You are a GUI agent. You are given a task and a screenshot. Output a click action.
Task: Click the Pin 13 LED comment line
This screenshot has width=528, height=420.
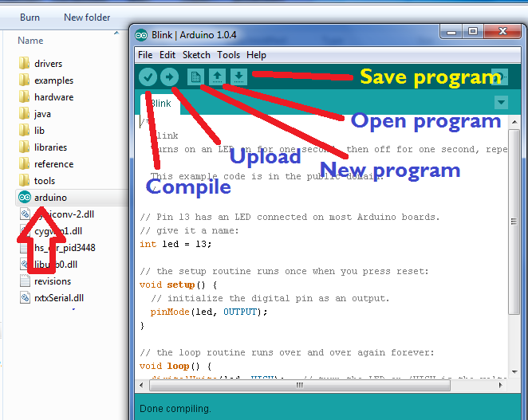(x=290, y=217)
